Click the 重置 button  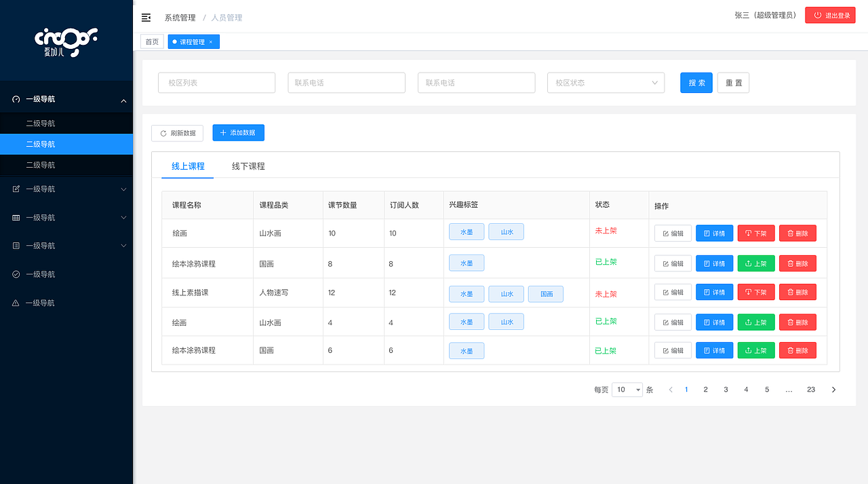pyautogui.click(x=733, y=83)
